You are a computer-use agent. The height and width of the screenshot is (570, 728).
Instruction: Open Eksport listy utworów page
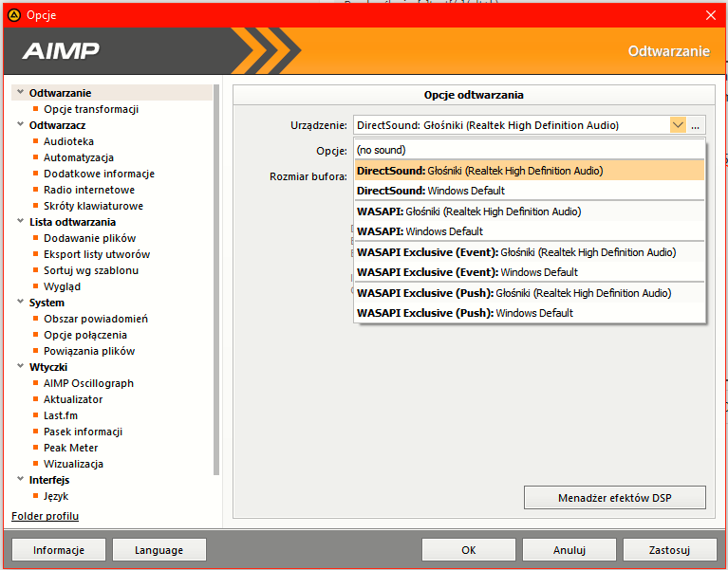(x=97, y=254)
